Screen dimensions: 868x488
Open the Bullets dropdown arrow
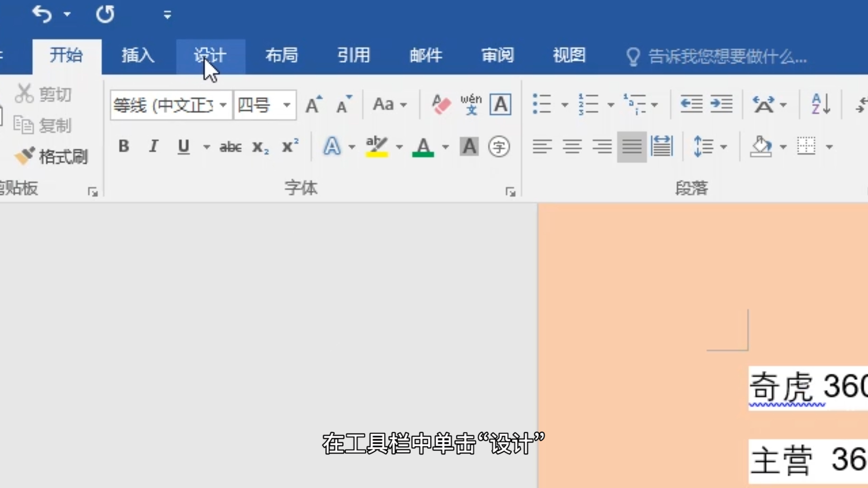click(x=565, y=105)
